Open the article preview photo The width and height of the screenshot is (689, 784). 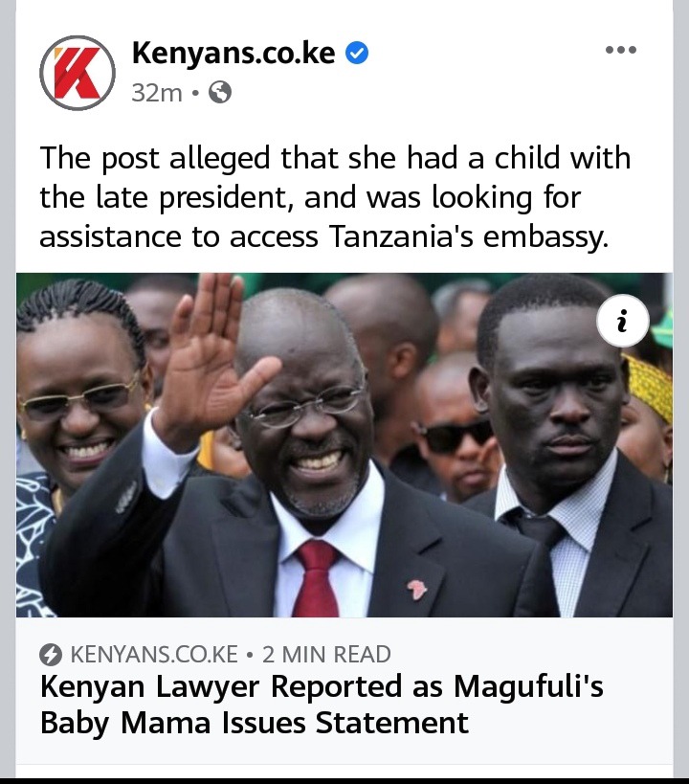point(344,444)
